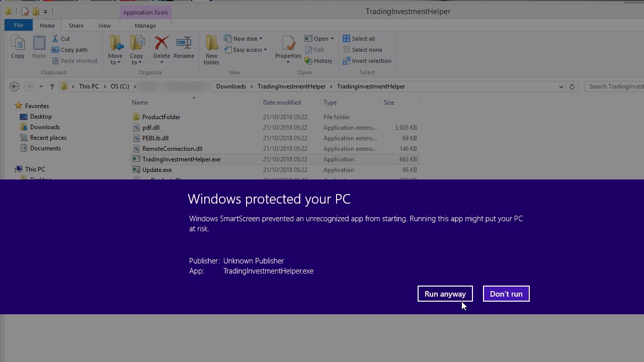Open the History command
The height and width of the screenshot is (362, 644).
(318, 61)
